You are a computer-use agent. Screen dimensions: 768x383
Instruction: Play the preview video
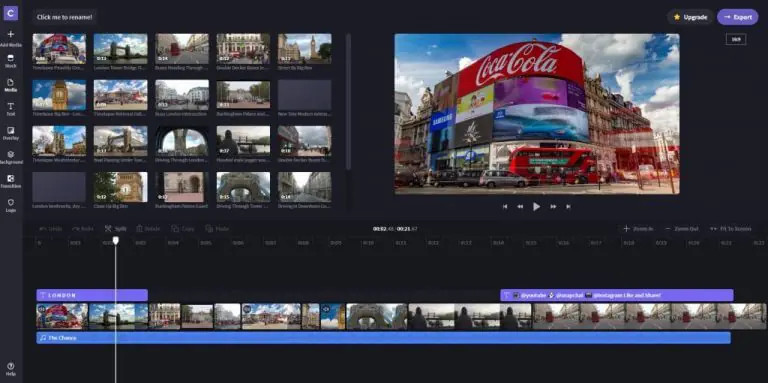(x=536, y=207)
